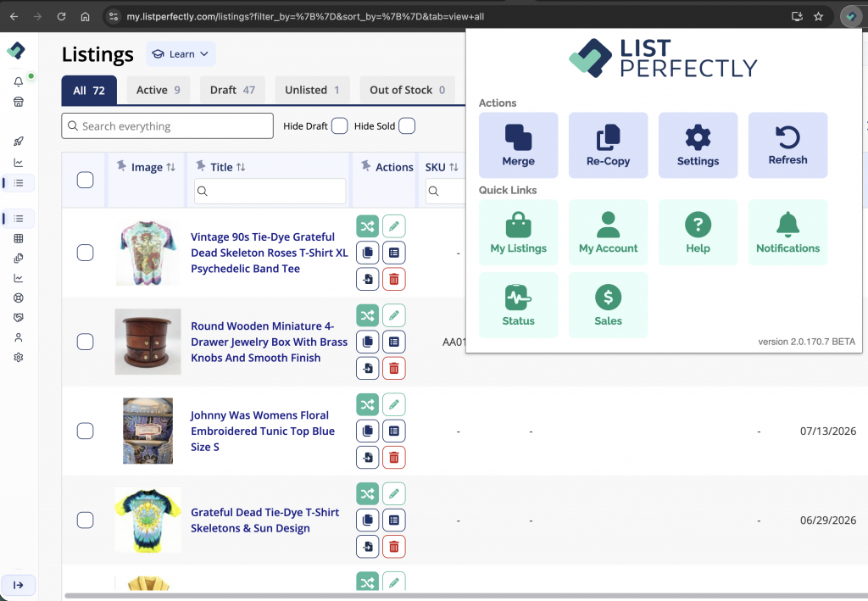Click the user profile icon in left sidebar

[x=19, y=337]
